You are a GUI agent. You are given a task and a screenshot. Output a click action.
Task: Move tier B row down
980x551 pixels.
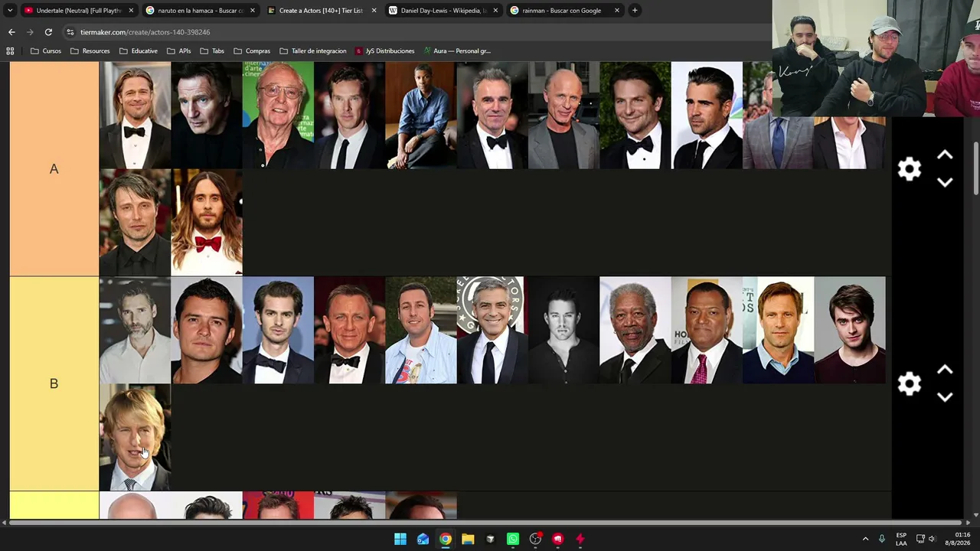[945, 396]
